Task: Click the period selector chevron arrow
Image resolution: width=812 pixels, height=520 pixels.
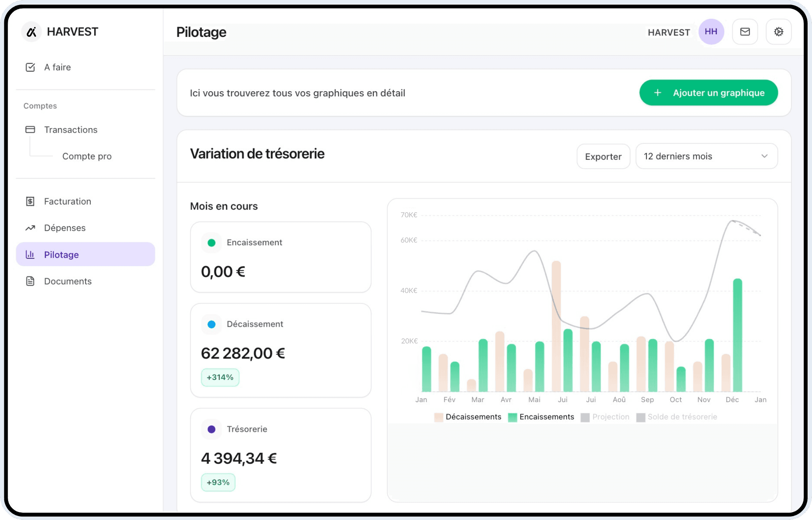Action: (x=764, y=156)
